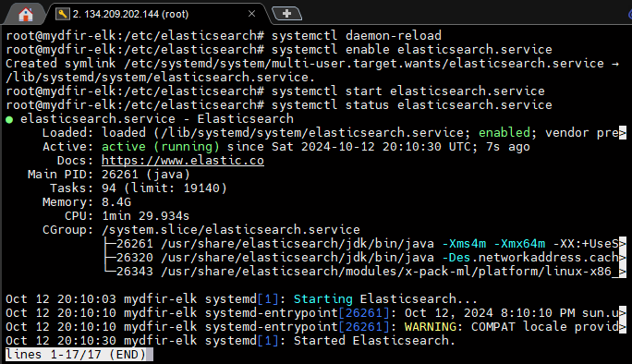Click truncation marker at end of Loaded line
Viewport: 632px width, 364px height.
(x=623, y=133)
